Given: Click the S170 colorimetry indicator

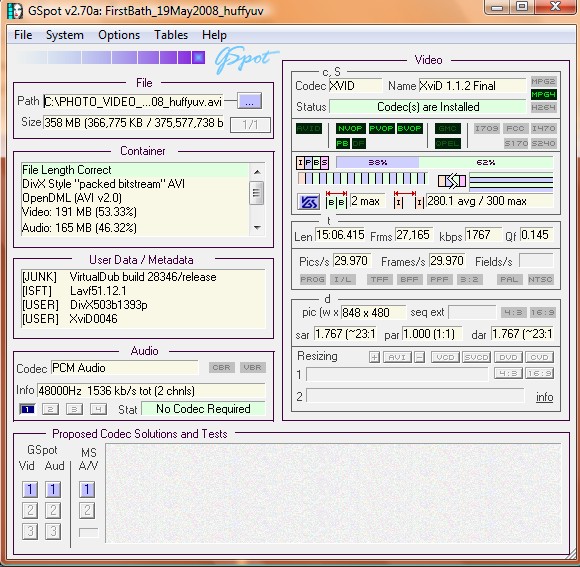Looking at the screenshot, I should coord(516,143).
